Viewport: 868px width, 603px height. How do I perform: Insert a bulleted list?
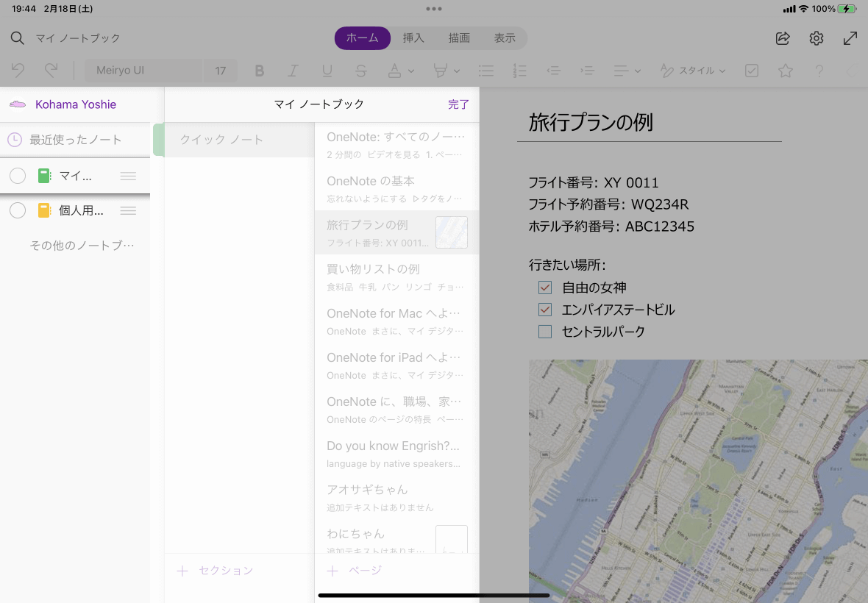click(485, 71)
